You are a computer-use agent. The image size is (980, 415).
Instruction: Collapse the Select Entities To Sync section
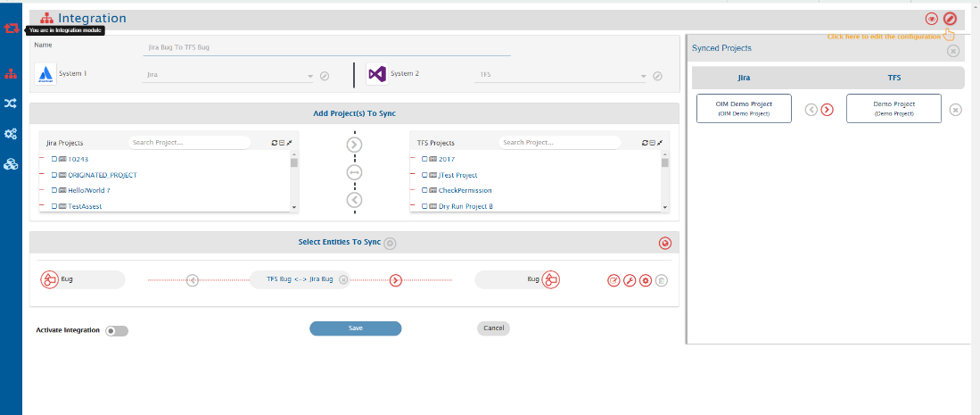pyautogui.click(x=664, y=243)
